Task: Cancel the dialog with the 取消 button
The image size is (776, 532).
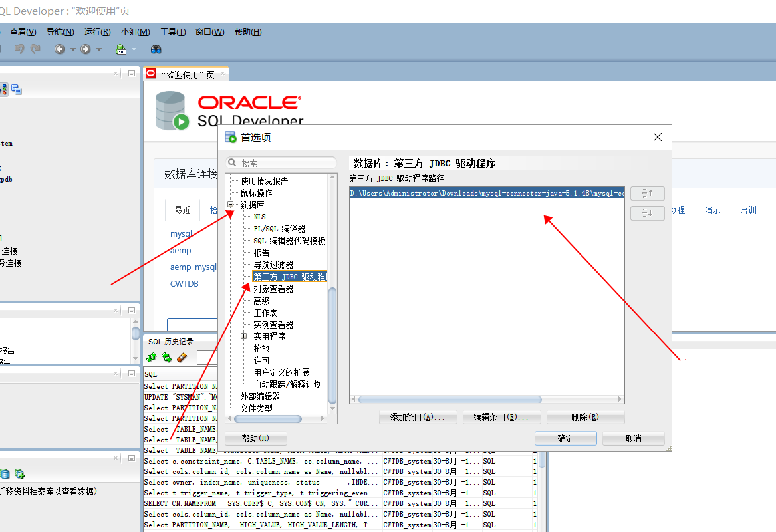Action: coord(633,438)
